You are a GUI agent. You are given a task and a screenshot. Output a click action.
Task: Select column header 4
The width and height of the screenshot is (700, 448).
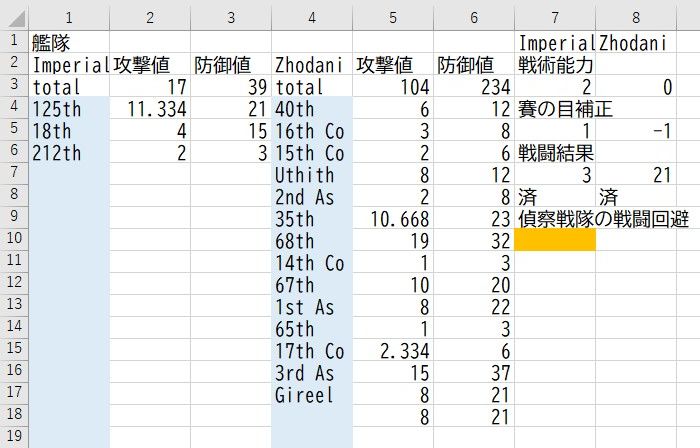pos(312,18)
